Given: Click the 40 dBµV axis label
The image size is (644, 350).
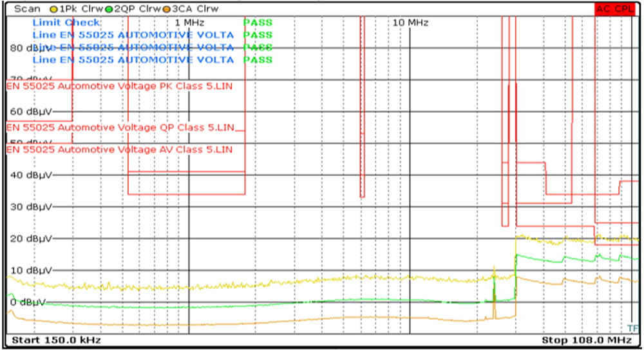Looking at the screenshot, I should (30, 175).
